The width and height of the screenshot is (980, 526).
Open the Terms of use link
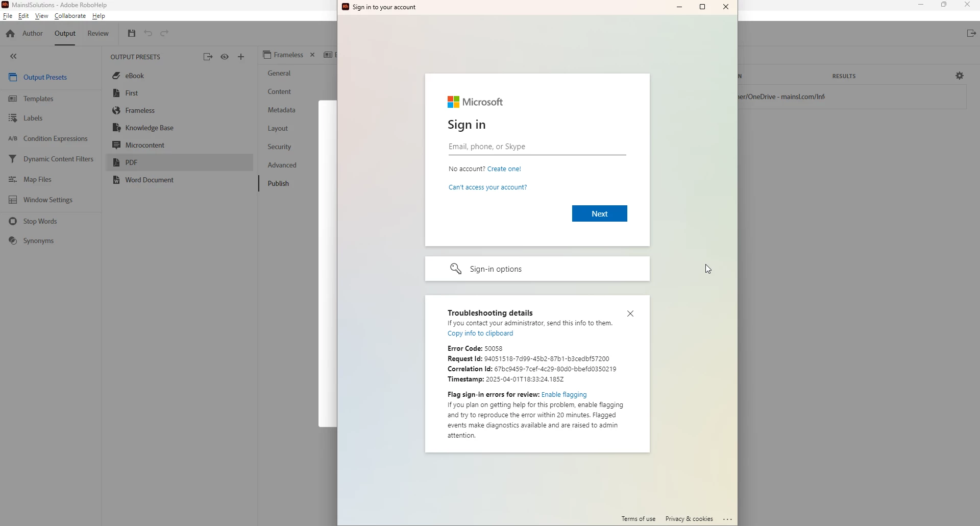(x=639, y=519)
